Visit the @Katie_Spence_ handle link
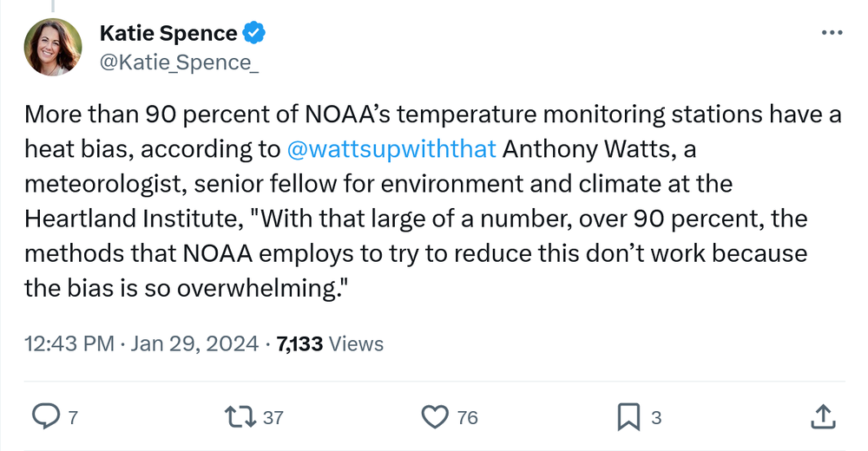 tap(179, 62)
